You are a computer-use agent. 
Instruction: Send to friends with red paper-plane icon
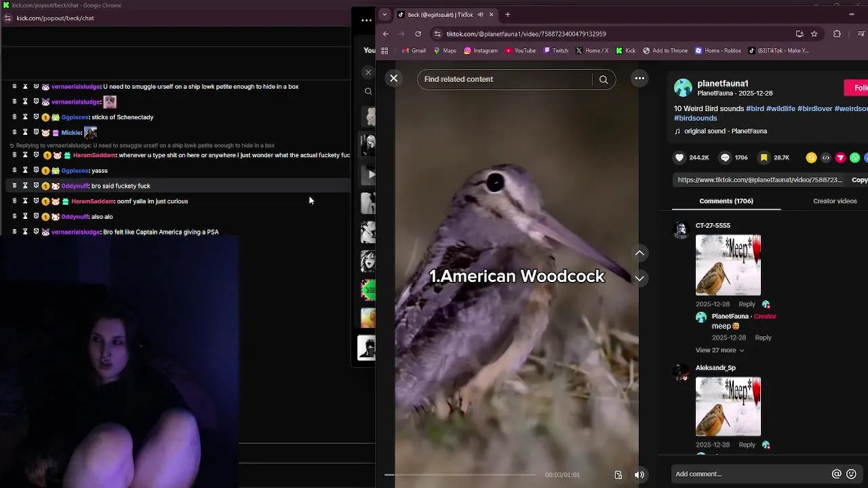(840, 157)
